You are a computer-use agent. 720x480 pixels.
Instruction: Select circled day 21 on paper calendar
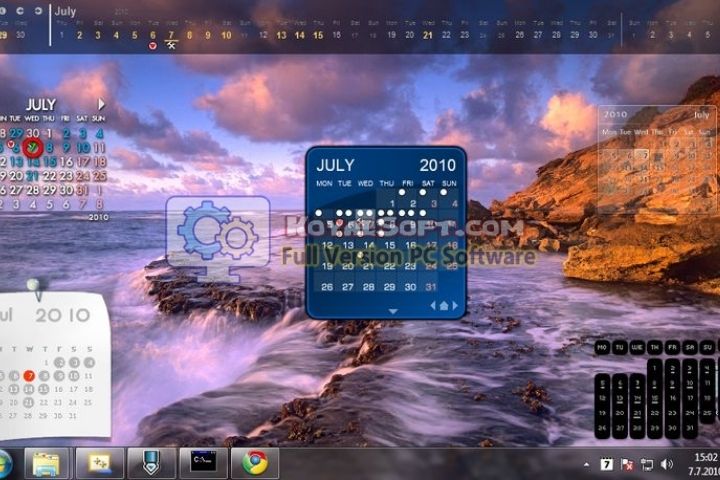coord(28,402)
